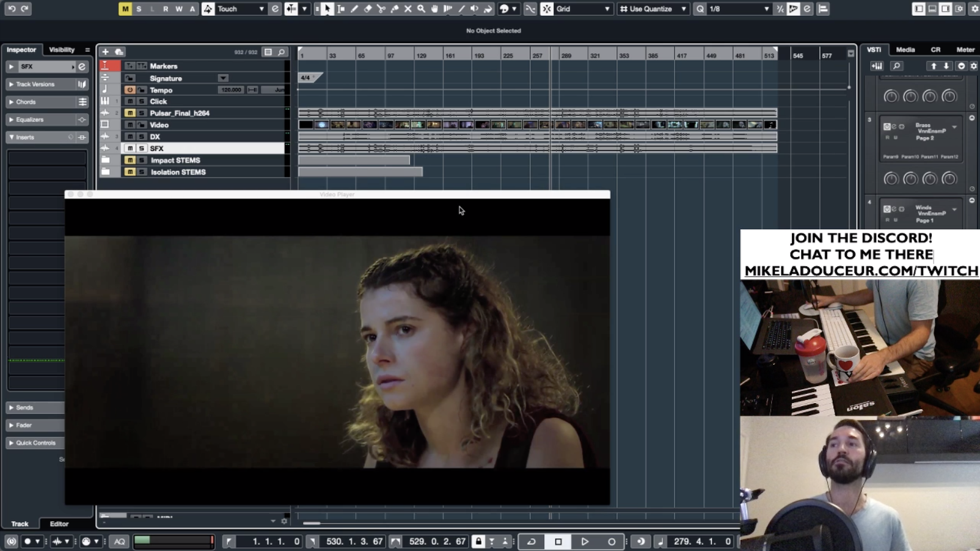Switch to the Track tab at bottom
Image resolution: width=980 pixels, height=551 pixels.
click(x=20, y=524)
